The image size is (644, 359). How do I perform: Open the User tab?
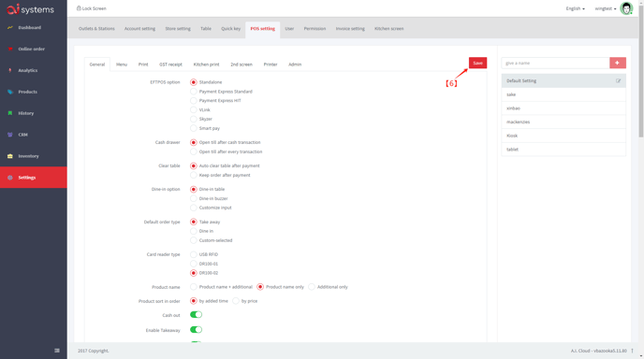tap(289, 29)
